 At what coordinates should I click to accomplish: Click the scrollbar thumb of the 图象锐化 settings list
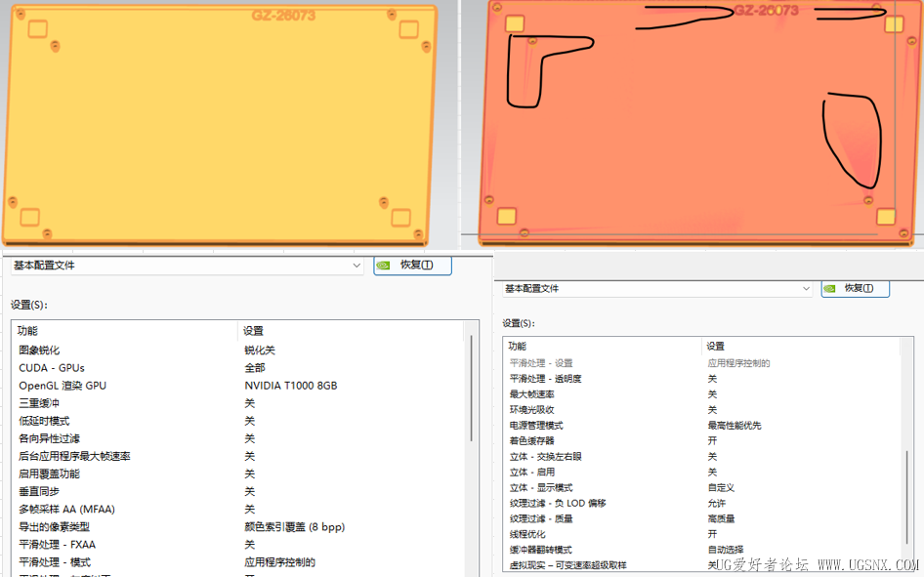[472, 388]
